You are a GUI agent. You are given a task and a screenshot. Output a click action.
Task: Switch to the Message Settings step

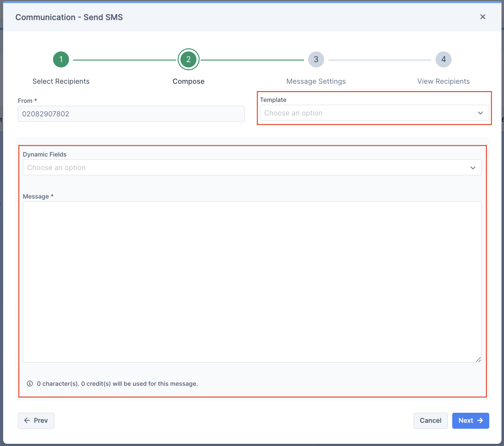pos(316,81)
